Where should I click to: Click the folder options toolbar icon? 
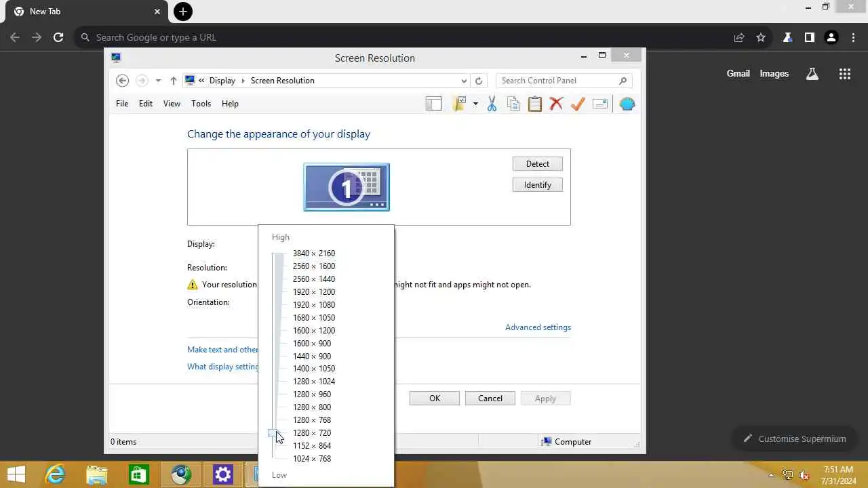[460, 104]
